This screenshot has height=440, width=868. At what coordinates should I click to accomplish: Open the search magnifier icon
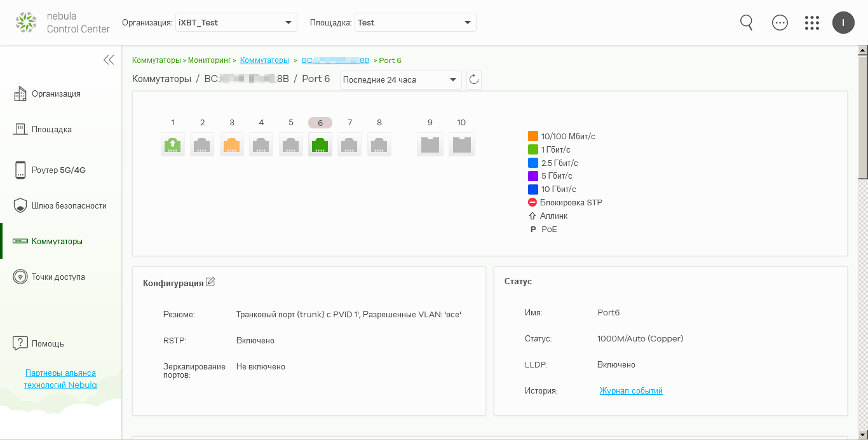click(x=747, y=22)
